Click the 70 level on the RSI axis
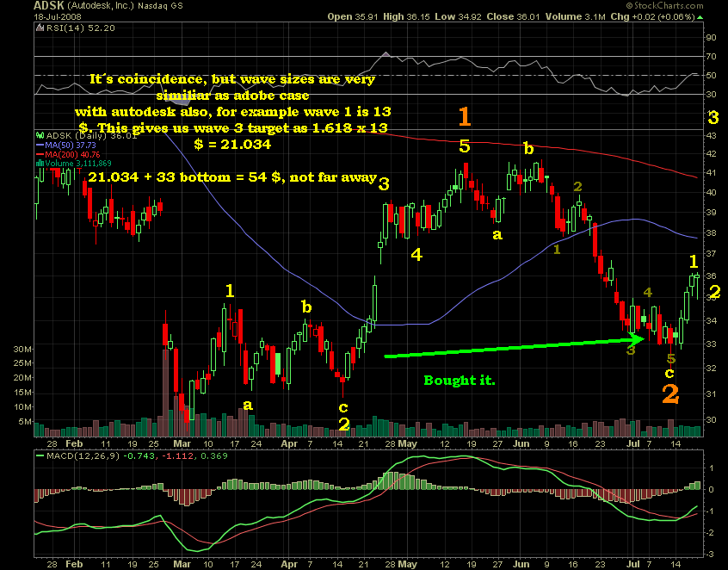Screen dimensions: 728x570 (x=711, y=57)
